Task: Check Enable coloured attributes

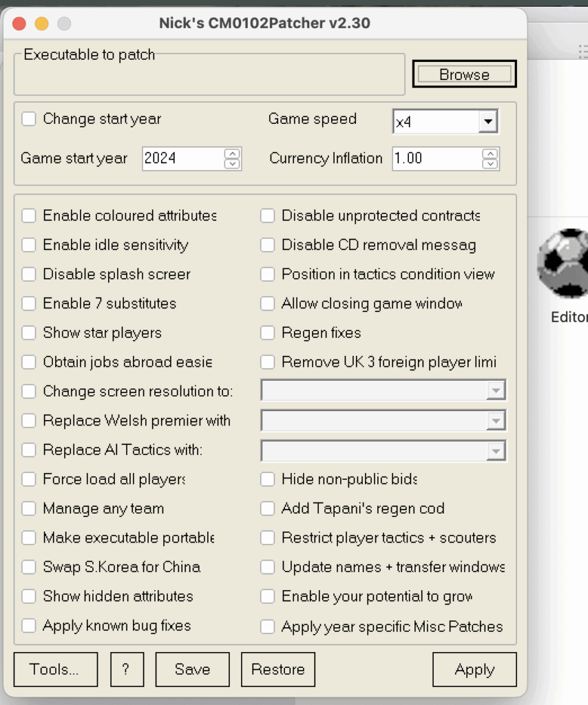Action: tap(28, 216)
